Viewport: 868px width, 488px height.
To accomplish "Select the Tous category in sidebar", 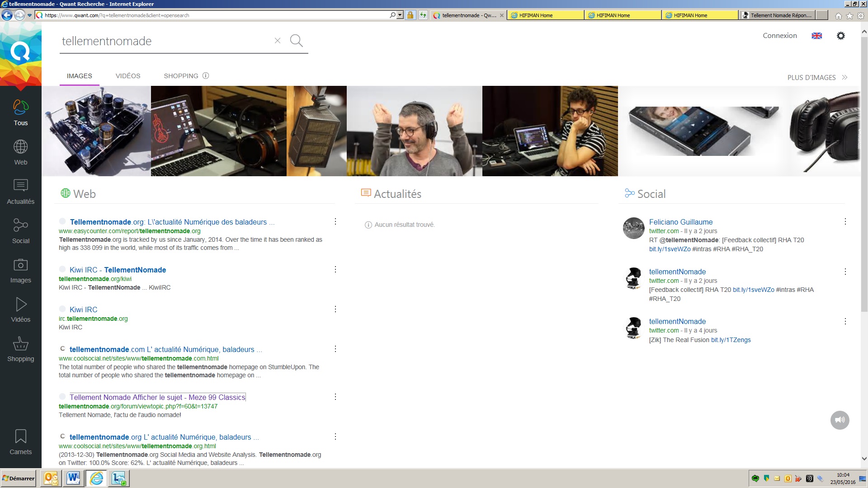I will tap(21, 113).
